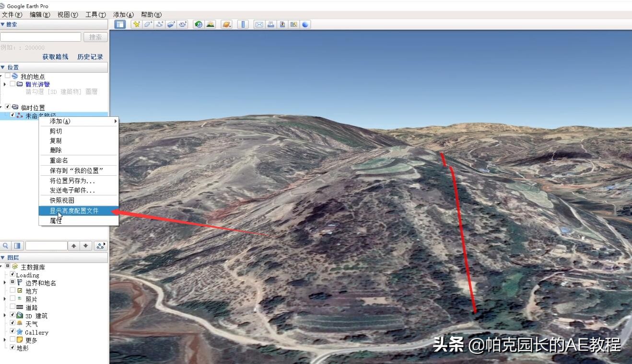
Task: Enable the 道路 layer checkbox
Action: [12, 307]
